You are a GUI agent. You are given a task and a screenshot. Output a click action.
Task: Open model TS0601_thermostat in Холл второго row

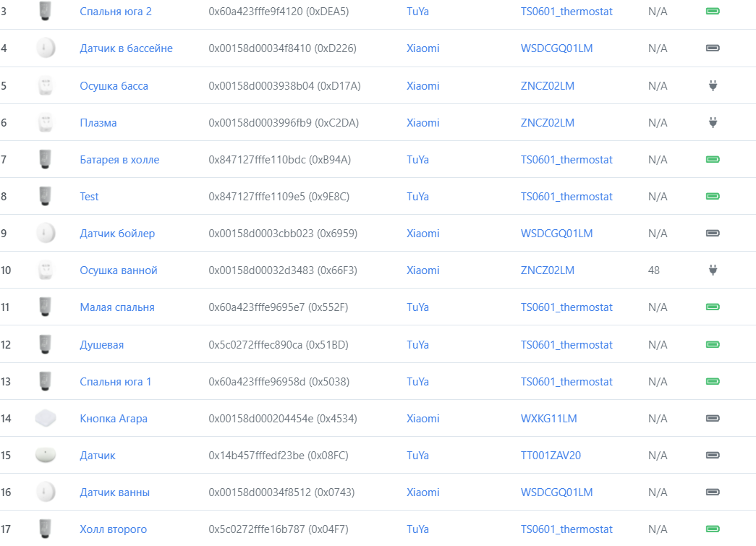(566, 529)
